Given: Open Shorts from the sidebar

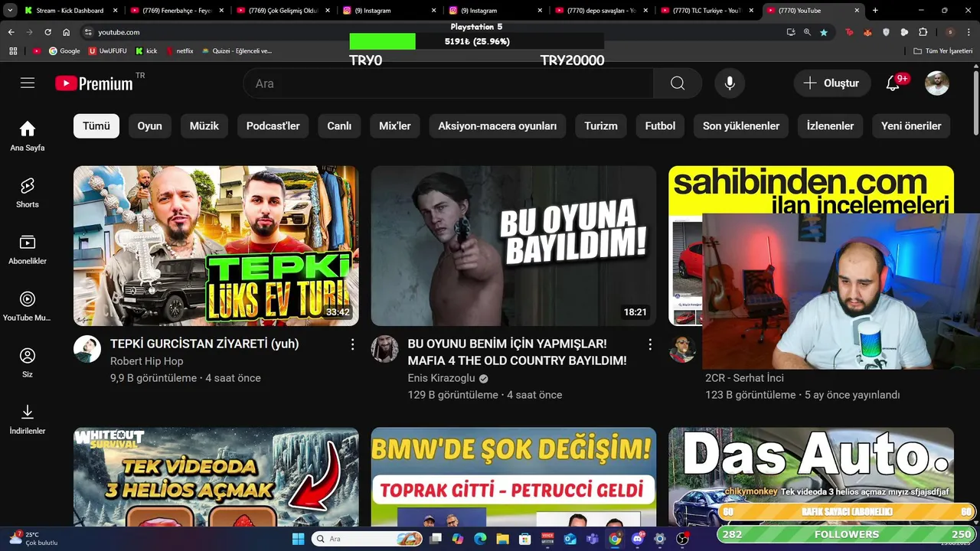Looking at the screenshot, I should pyautogui.click(x=28, y=193).
